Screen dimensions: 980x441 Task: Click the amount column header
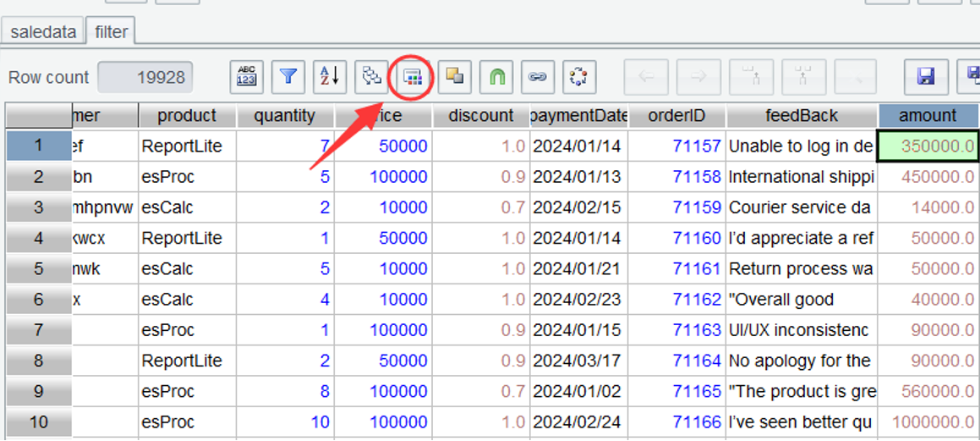pyautogui.click(x=928, y=116)
